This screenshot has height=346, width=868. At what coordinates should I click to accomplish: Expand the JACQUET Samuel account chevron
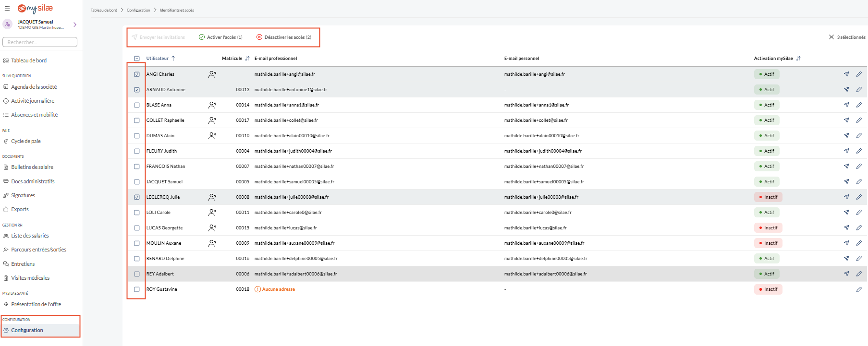coord(75,24)
